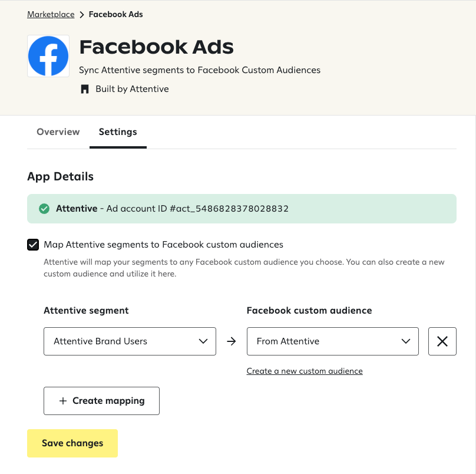Click the Save changes button
476x474 pixels.
pos(72,443)
